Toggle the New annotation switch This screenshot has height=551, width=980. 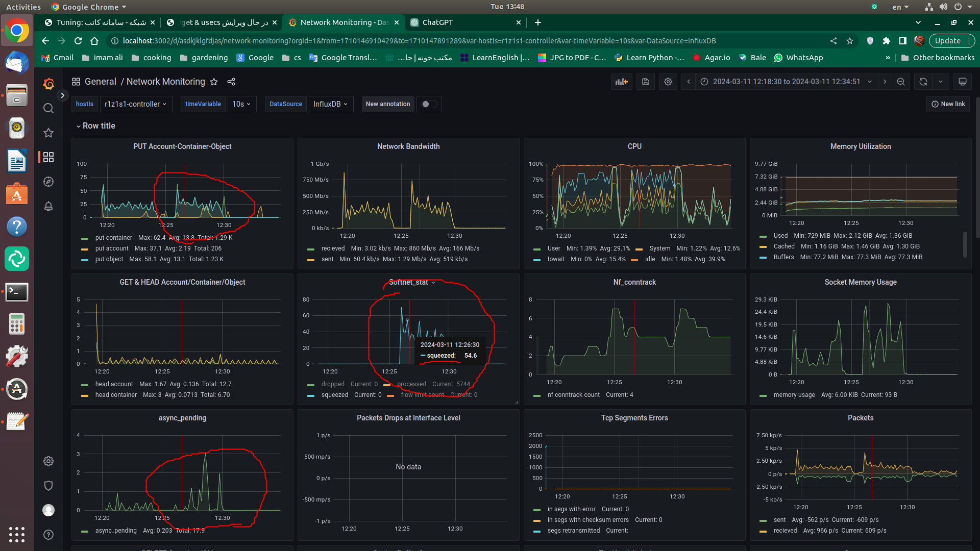coord(429,104)
